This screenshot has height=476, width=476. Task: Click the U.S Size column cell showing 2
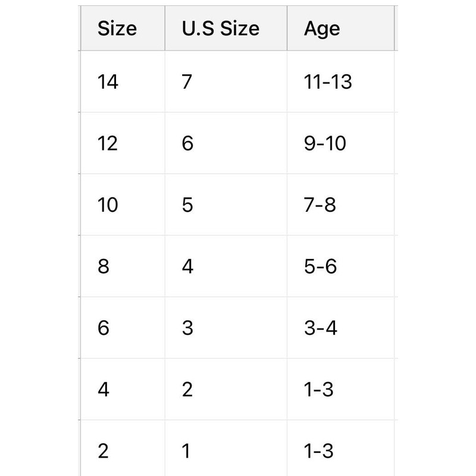pyautogui.click(x=187, y=390)
